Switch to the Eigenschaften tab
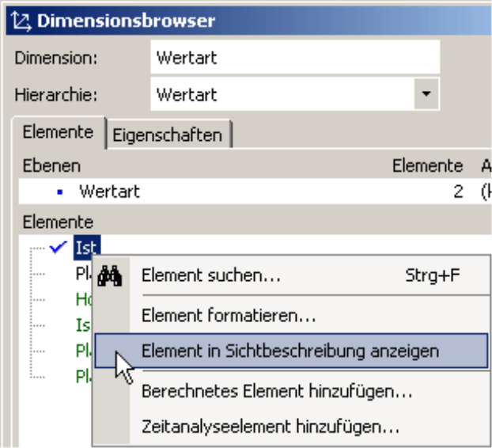The image size is (492, 448). click(167, 135)
